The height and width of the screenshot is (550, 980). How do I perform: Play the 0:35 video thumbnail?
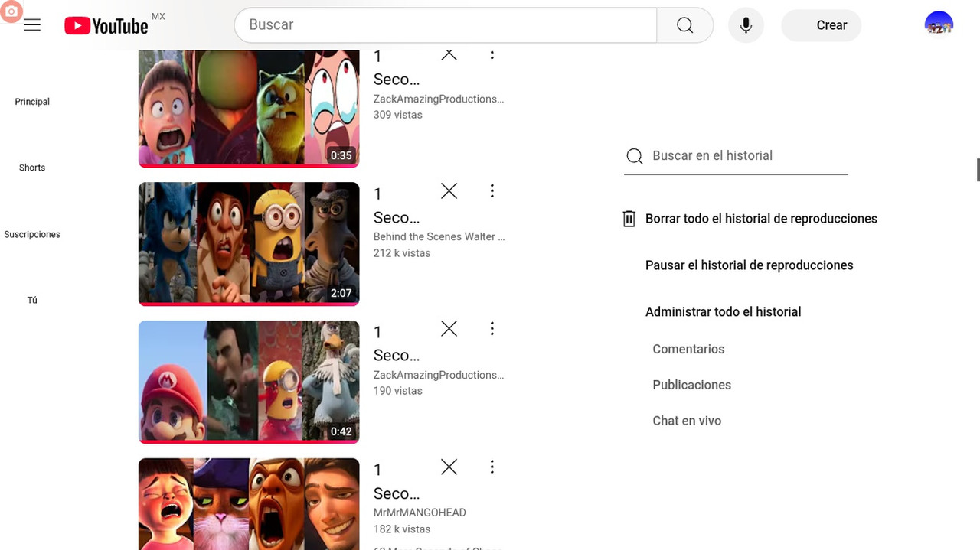pyautogui.click(x=249, y=109)
